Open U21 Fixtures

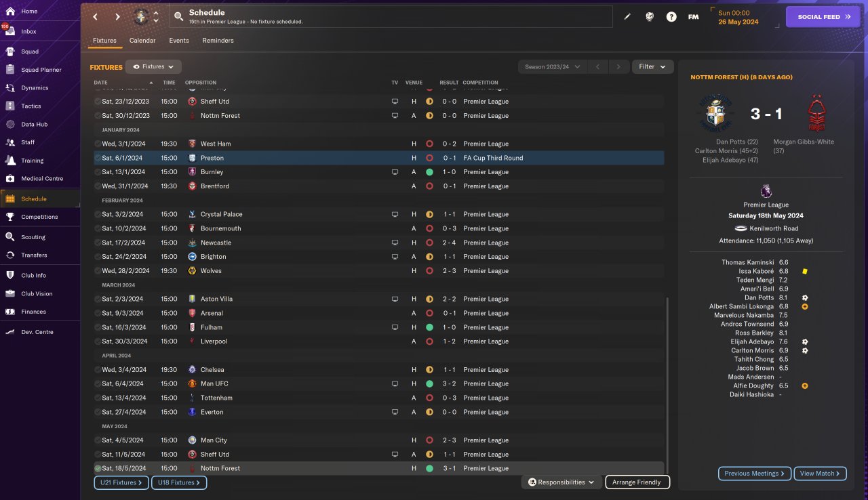(122, 483)
